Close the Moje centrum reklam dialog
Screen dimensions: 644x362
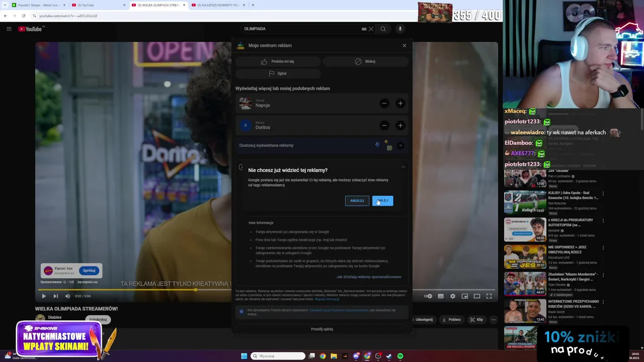click(x=404, y=45)
